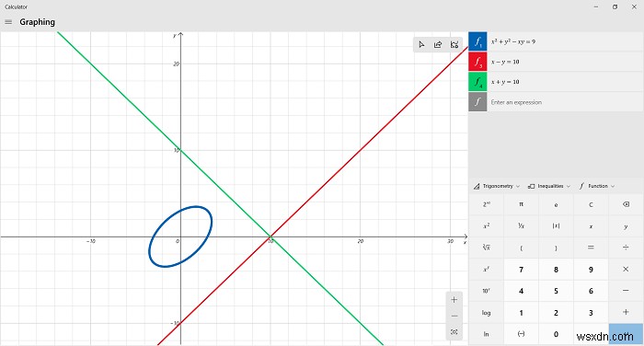Click the square root key
644x346 pixels.
coord(487,248)
